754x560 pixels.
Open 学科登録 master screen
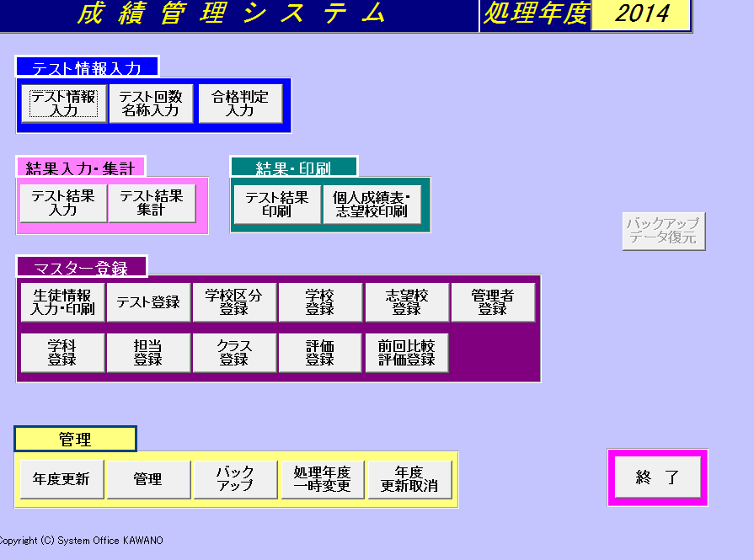pos(63,353)
